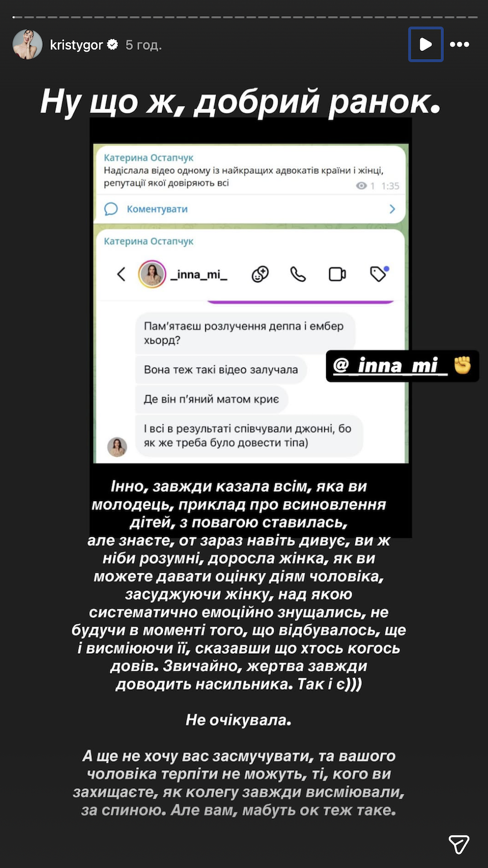The height and width of the screenshot is (868, 488).
Task: Tap the phone call icon in chat header
Action: coord(298,274)
